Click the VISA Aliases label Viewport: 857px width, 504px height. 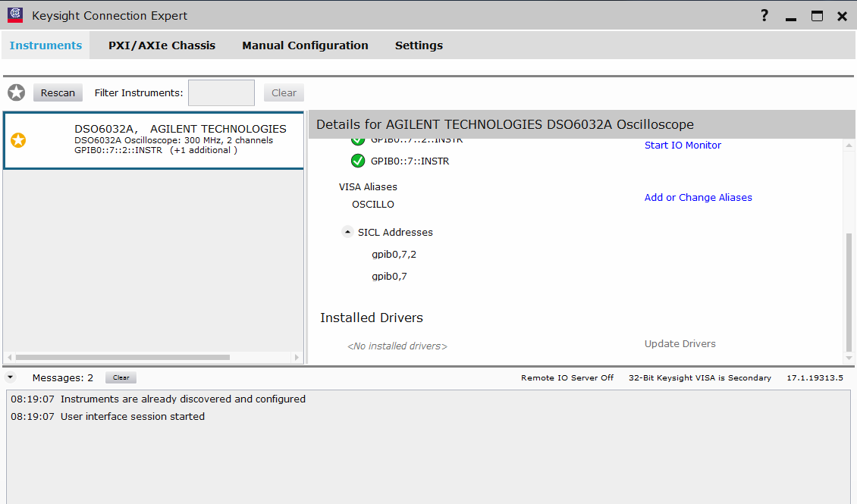(368, 186)
